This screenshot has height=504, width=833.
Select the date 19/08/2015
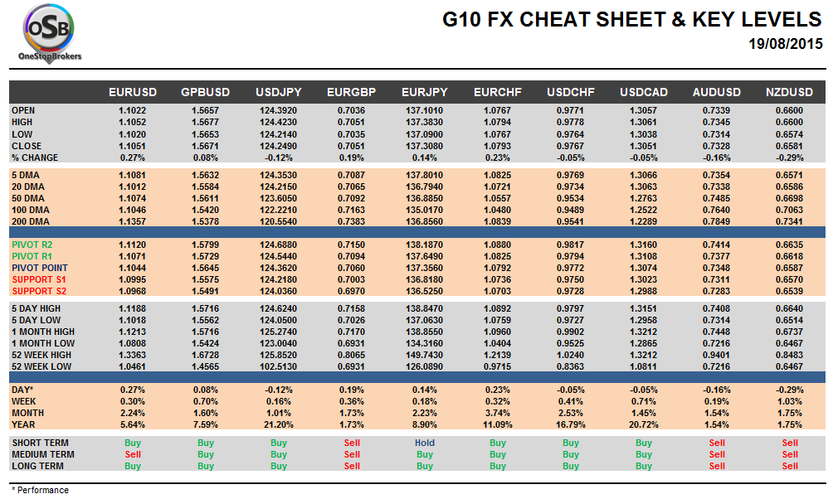pos(784,43)
